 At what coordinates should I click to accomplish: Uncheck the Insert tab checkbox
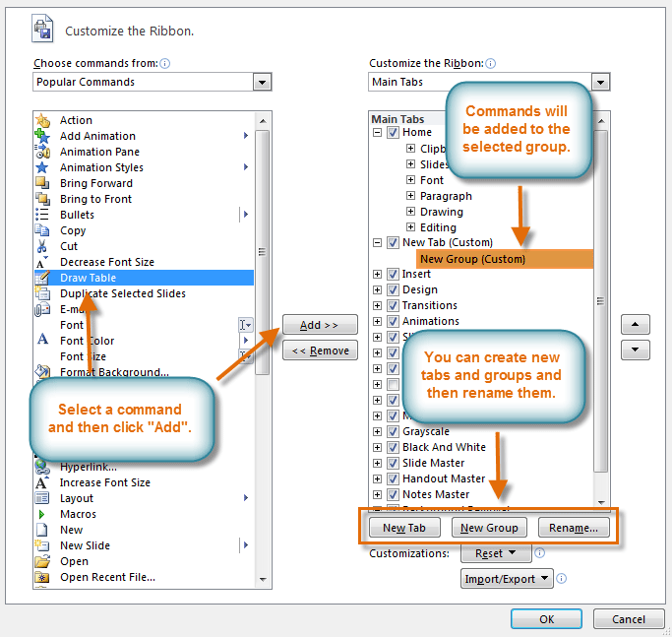(x=393, y=274)
